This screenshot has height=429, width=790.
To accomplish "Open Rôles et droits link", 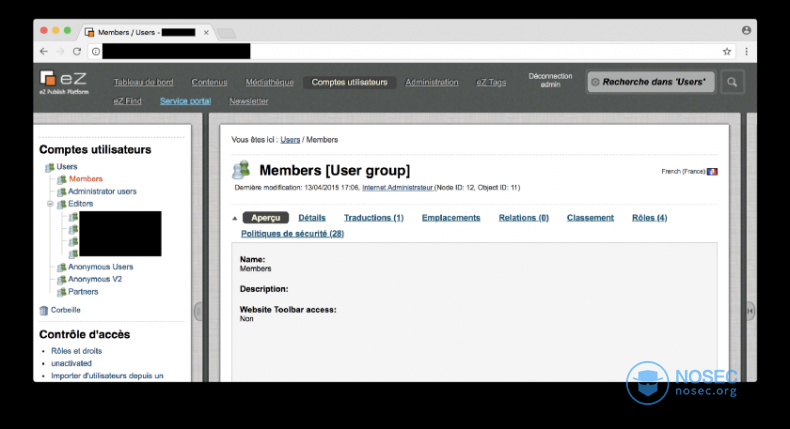I will (x=77, y=351).
